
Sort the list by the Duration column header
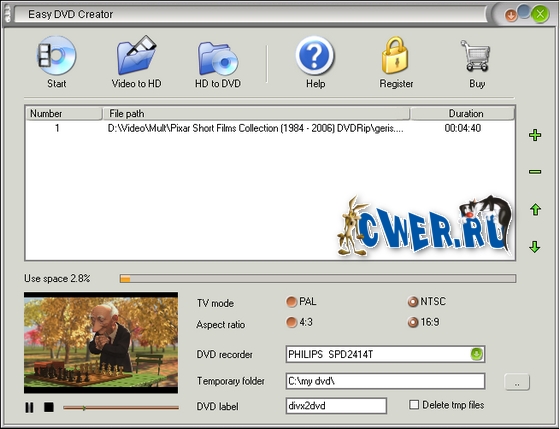[462, 114]
